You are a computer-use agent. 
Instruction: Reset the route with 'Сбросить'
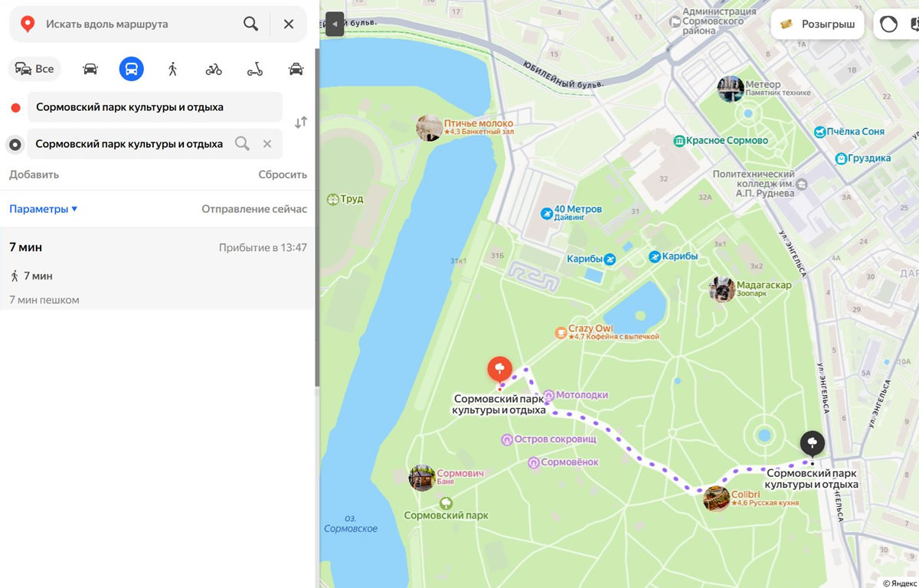[282, 175]
